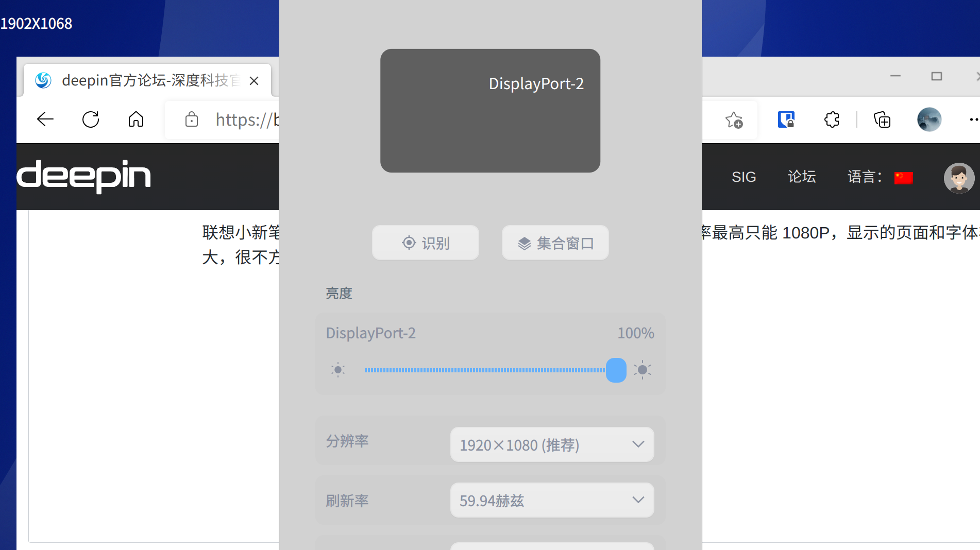Click the 语言 language selector label

tap(865, 177)
